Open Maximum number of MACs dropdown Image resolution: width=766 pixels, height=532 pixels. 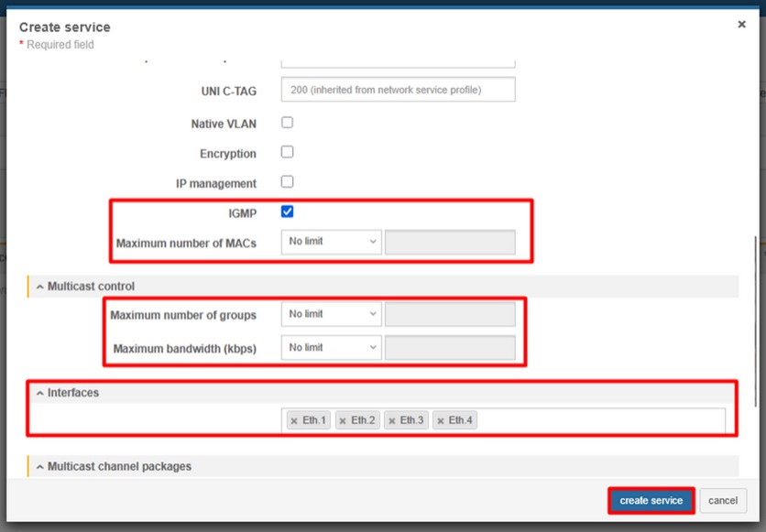click(x=331, y=242)
